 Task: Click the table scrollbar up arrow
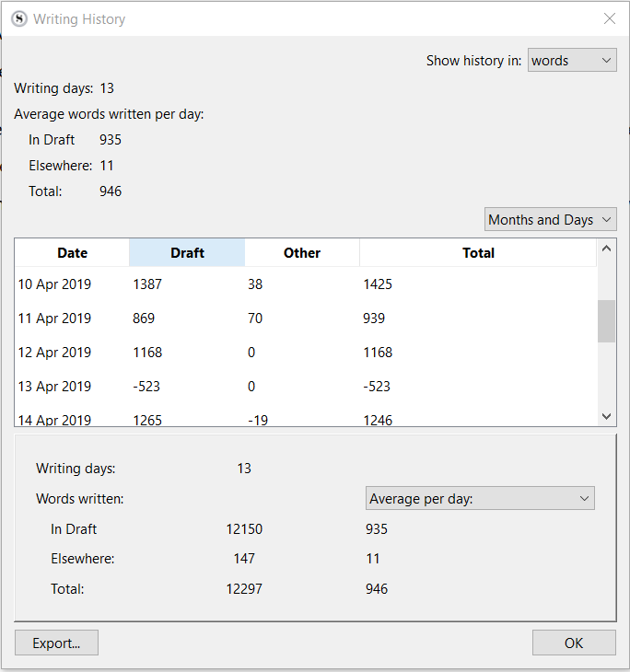(x=606, y=248)
